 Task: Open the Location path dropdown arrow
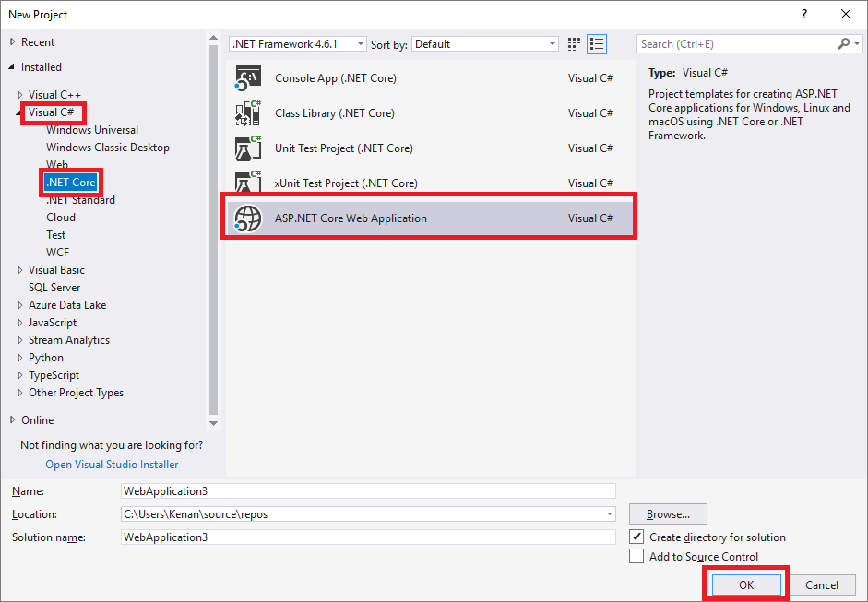click(609, 514)
